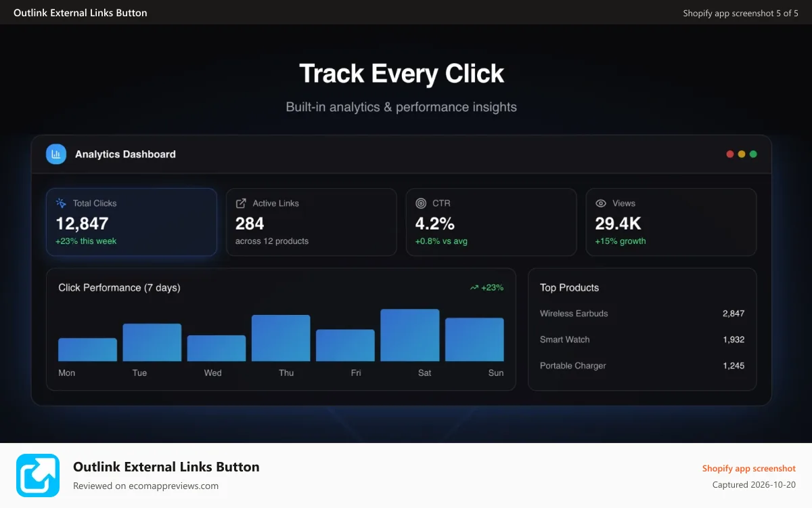Click the 2,847 clicks count
This screenshot has width=812, height=508.
click(734, 314)
